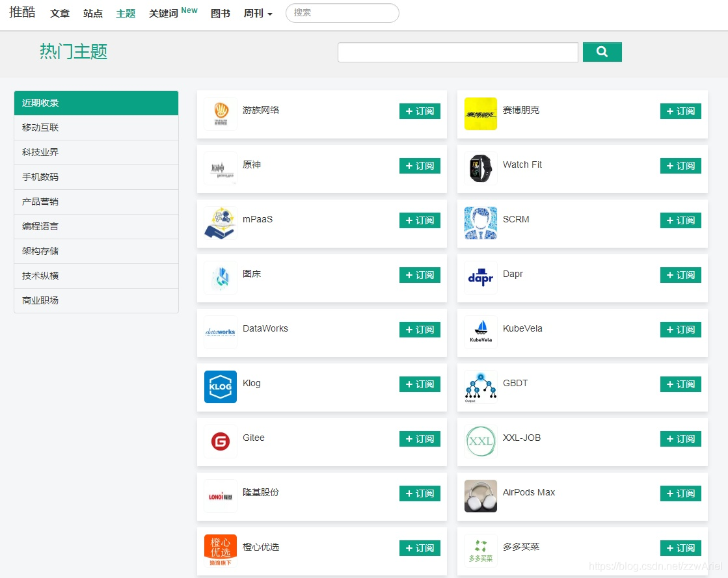Click the orange 橙心优选 logo
The image size is (728, 578).
[x=221, y=551]
